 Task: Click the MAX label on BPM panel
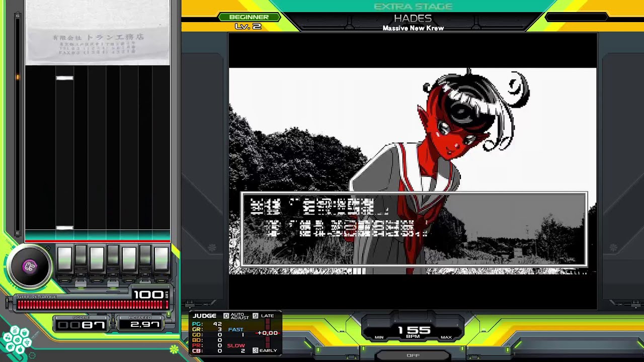(x=446, y=337)
